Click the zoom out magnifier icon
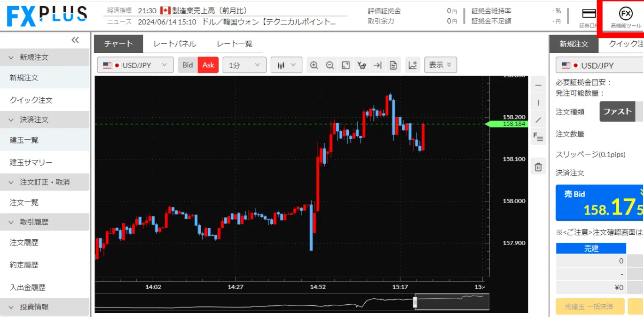This screenshot has width=644, height=317. [330, 65]
